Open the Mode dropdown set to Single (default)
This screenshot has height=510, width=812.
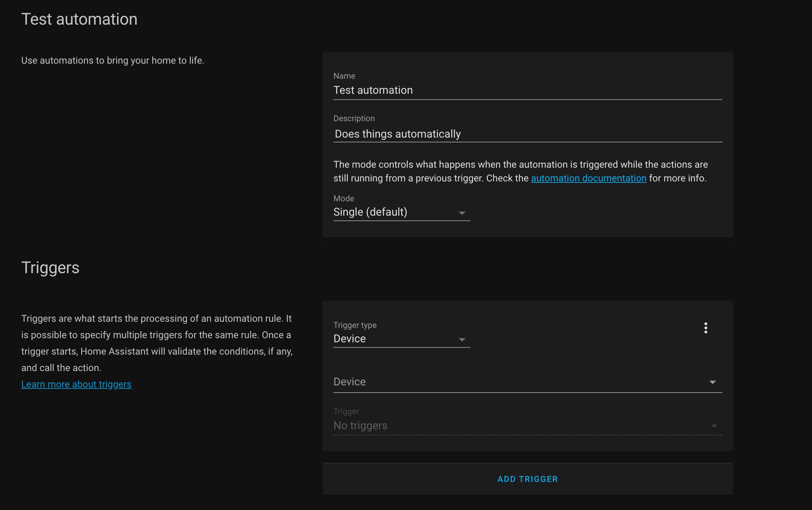click(x=402, y=208)
